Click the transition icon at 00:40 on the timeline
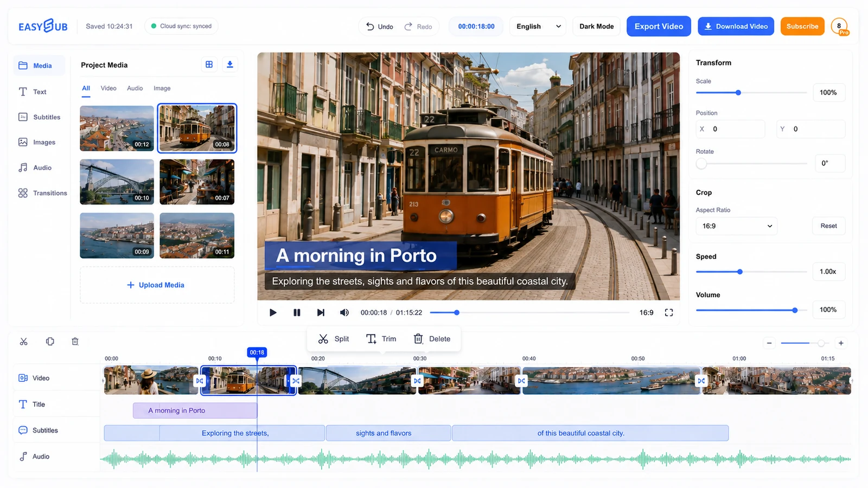The height and width of the screenshot is (488, 868). [521, 381]
